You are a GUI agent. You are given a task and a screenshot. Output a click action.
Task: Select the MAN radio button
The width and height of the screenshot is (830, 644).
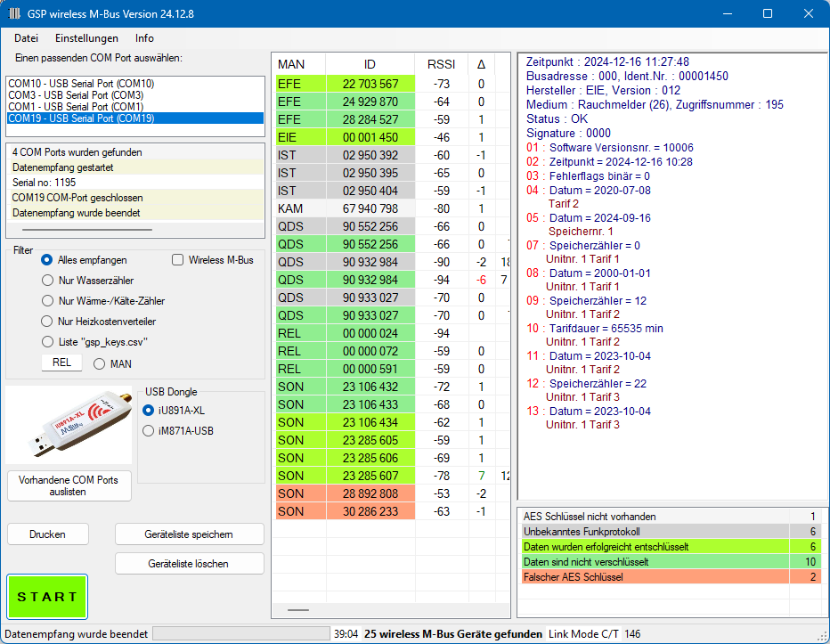[x=99, y=363]
